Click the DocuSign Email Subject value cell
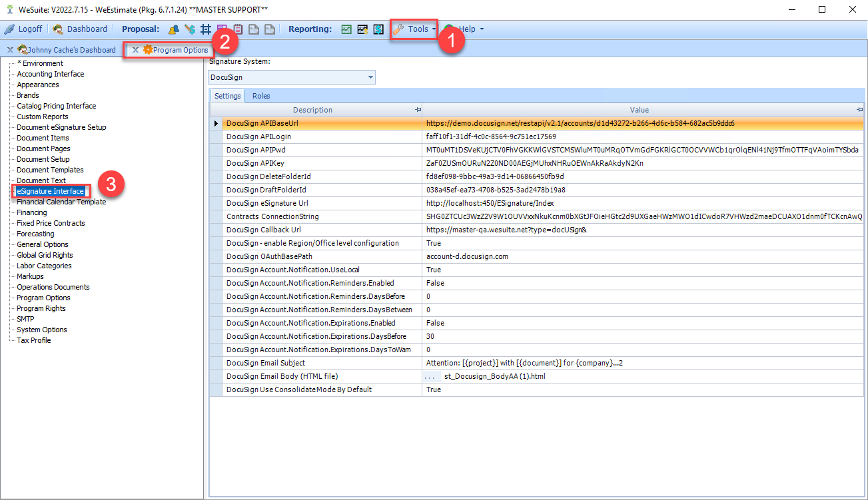The image size is (868, 500). pyautogui.click(x=643, y=363)
